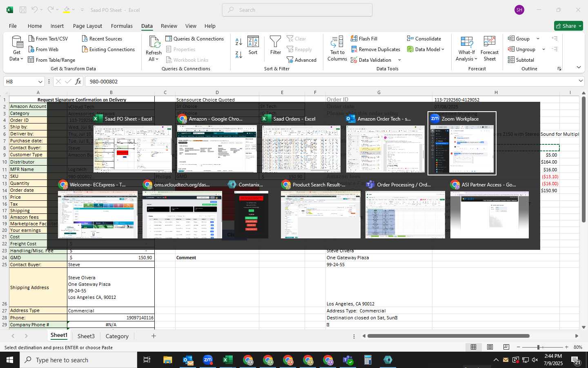Open the Get Data menu

pos(17,49)
